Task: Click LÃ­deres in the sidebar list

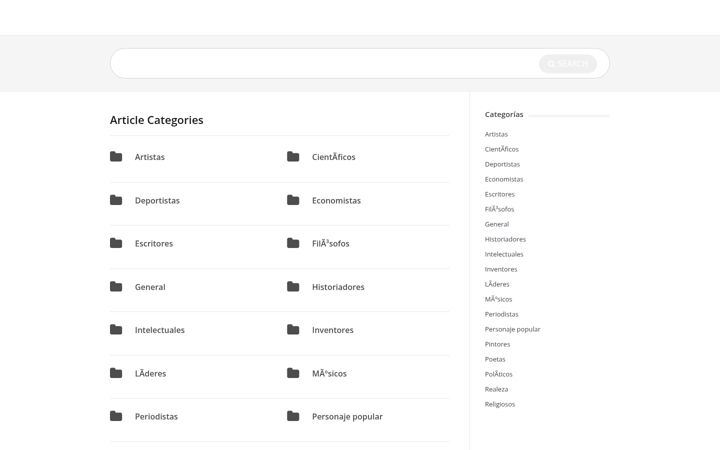Action: point(497,284)
